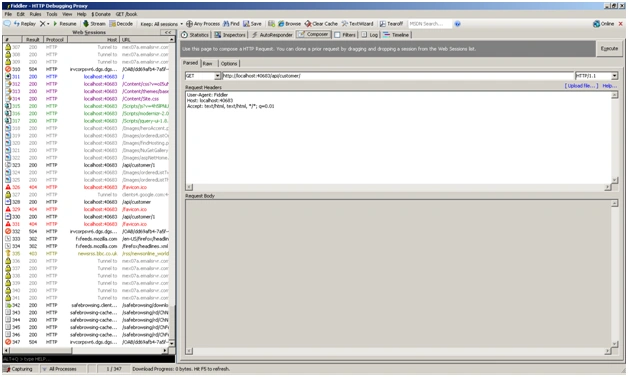Sort by the Host column header
Viewport: 628px width, 377px height.
[93, 40]
